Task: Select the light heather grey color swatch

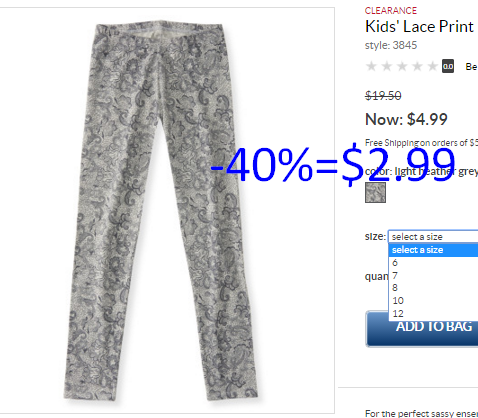Action: click(375, 192)
